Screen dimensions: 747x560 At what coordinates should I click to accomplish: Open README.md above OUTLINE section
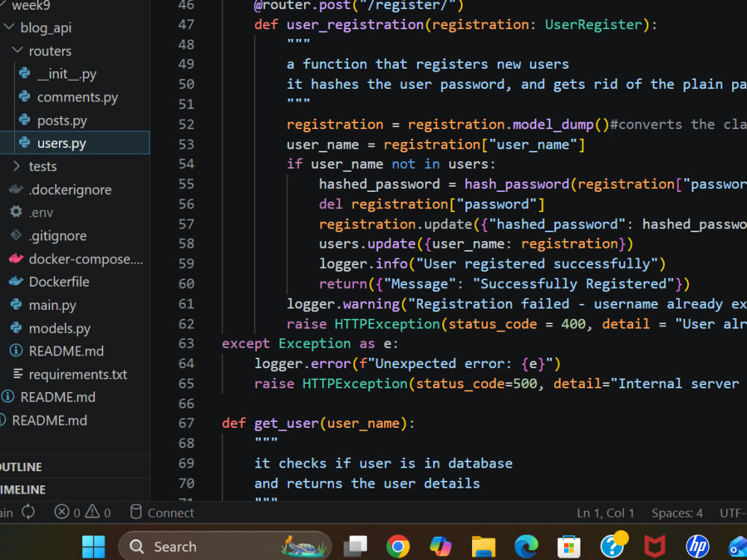click(49, 420)
